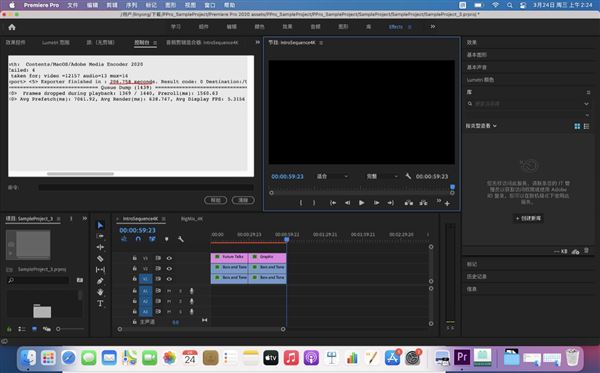Screen dimensions: 600x373
Task: Open the Libraries panel menu icon
Action: coord(588,92)
